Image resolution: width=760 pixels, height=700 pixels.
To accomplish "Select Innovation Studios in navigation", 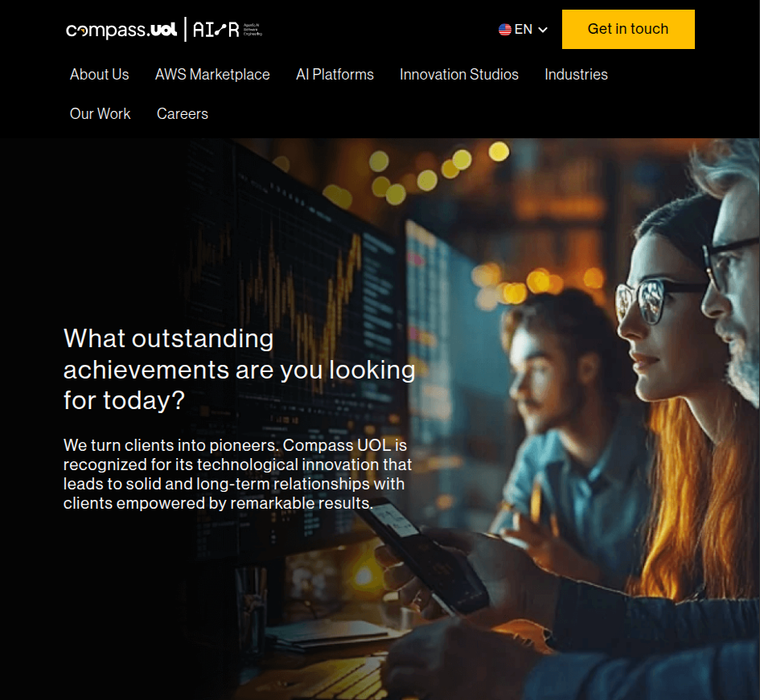I will click(458, 75).
